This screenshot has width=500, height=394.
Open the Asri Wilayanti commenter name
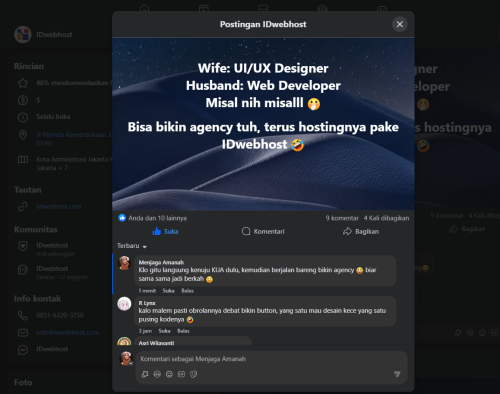point(156,343)
